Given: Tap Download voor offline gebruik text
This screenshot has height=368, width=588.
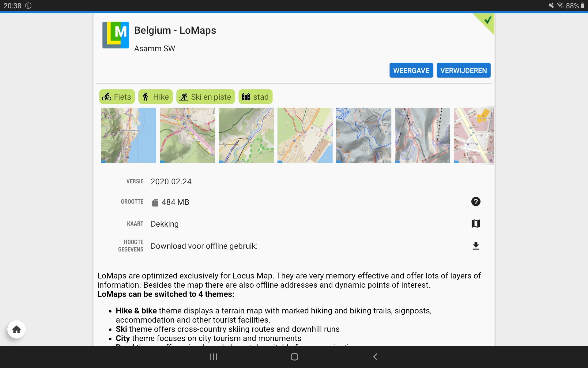Looking at the screenshot, I should pos(204,246).
